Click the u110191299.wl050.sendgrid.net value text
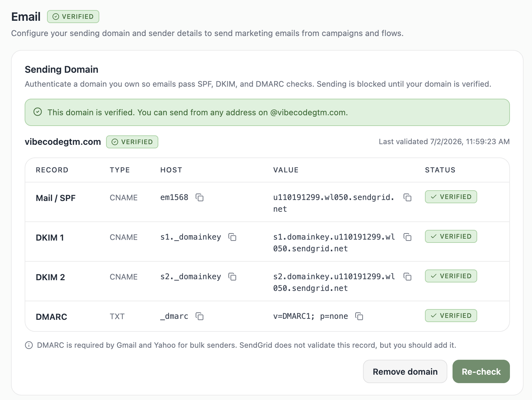532x400 pixels. point(334,203)
